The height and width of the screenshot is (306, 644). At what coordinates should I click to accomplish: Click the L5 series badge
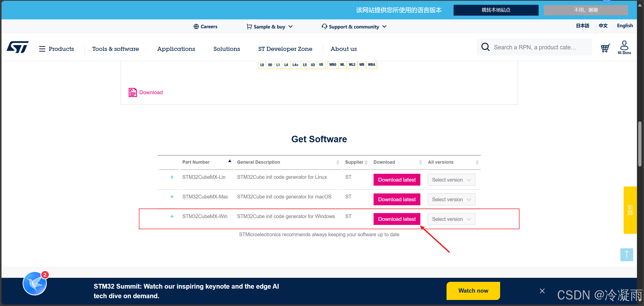(305, 65)
